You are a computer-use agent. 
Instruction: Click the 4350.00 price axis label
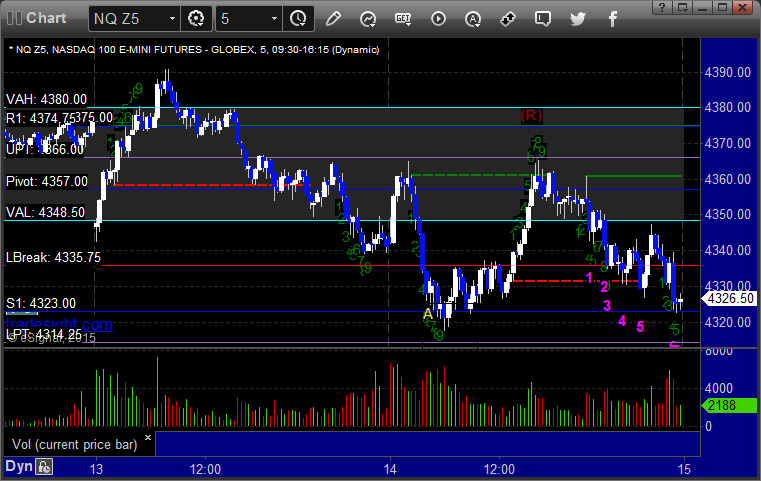pyautogui.click(x=728, y=214)
